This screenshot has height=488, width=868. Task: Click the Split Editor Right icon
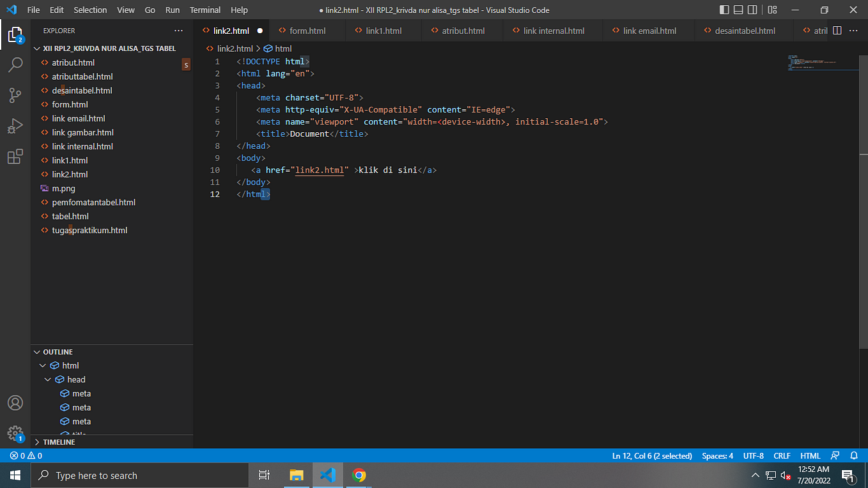coord(837,31)
